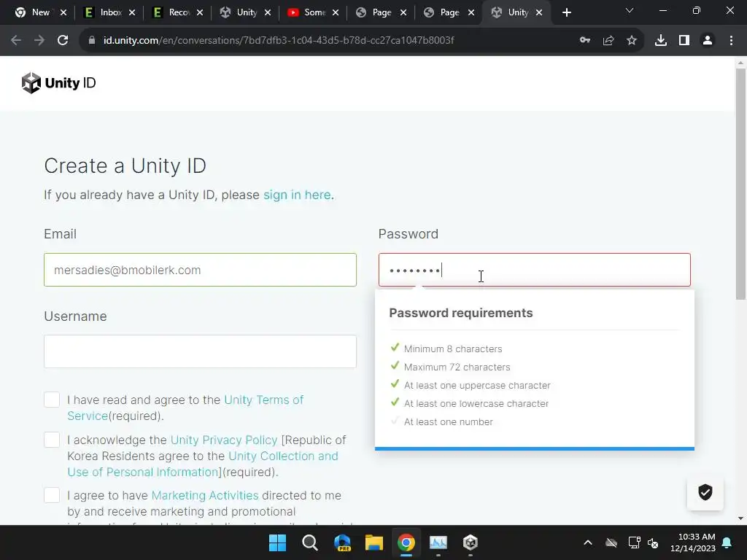The image size is (747, 560).
Task: Open File Explorer from the taskbar
Action: click(374, 542)
